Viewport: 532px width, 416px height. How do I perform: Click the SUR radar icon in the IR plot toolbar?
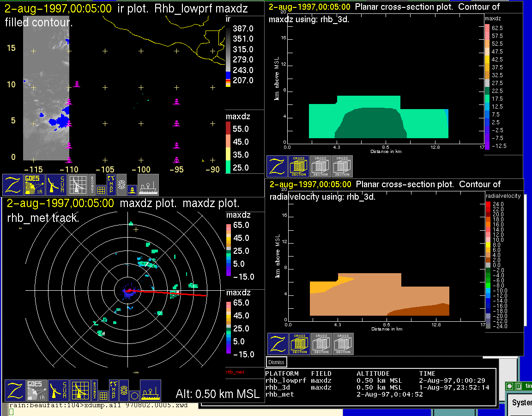tap(57, 185)
